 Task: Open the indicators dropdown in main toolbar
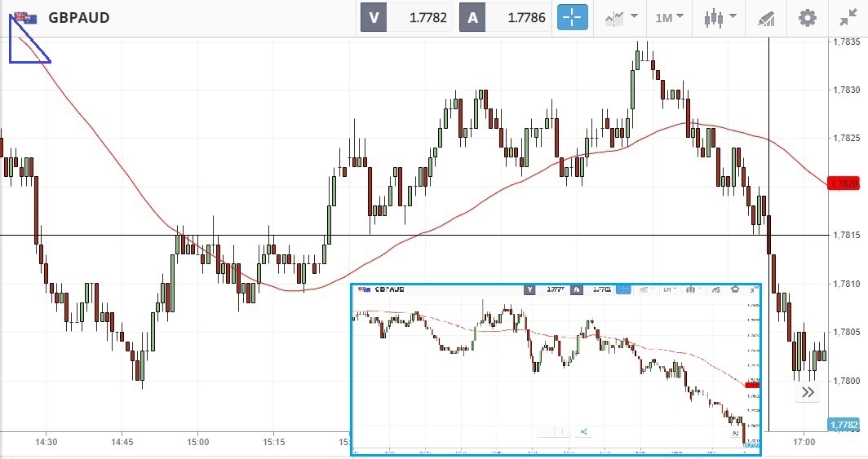pyautogui.click(x=620, y=17)
